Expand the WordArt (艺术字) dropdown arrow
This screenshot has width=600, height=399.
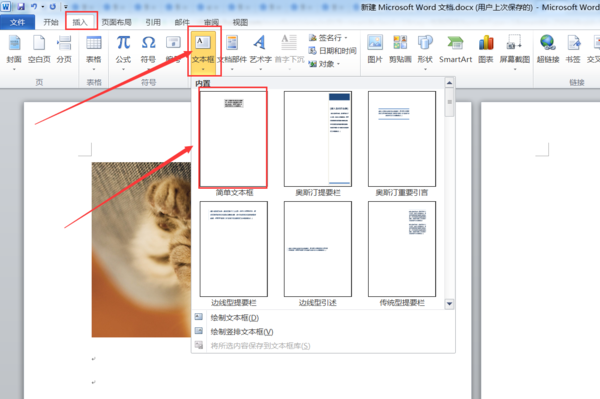[261, 69]
